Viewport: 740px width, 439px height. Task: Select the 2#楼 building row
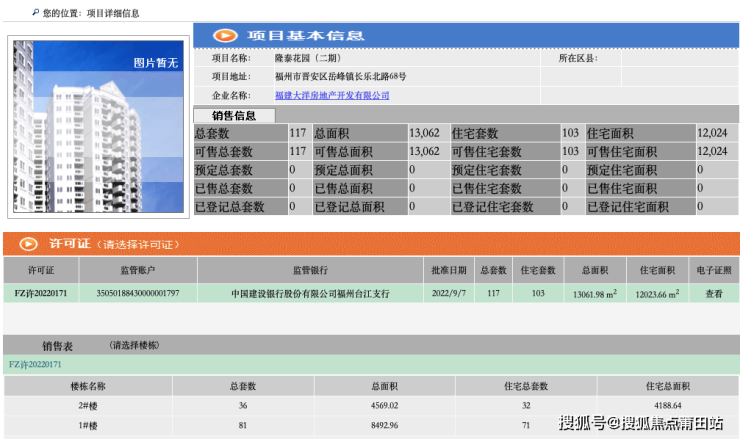(87, 405)
